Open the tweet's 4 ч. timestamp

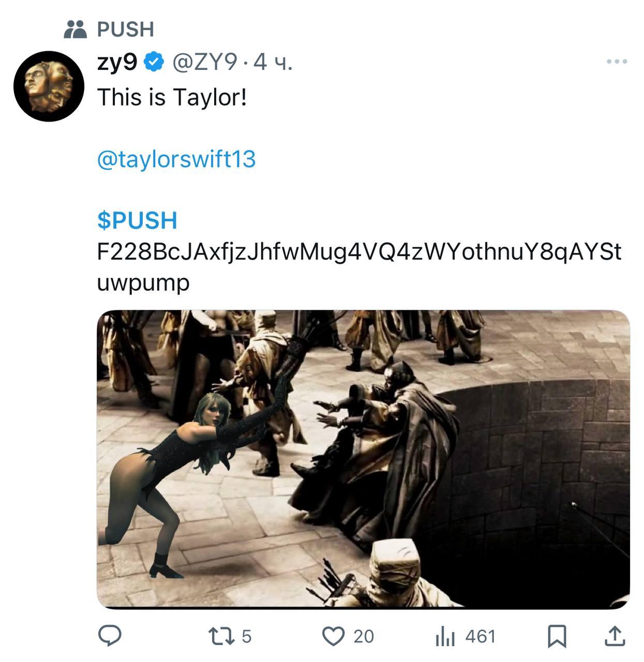tap(273, 63)
